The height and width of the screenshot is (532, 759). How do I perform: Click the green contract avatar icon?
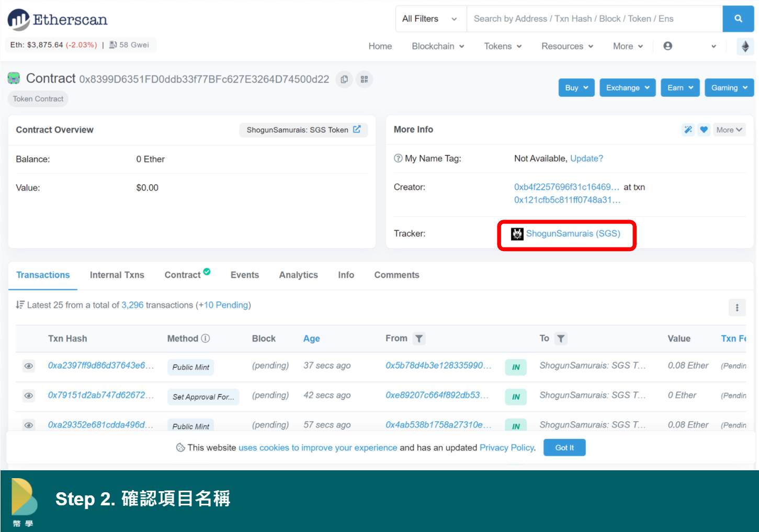(x=14, y=78)
